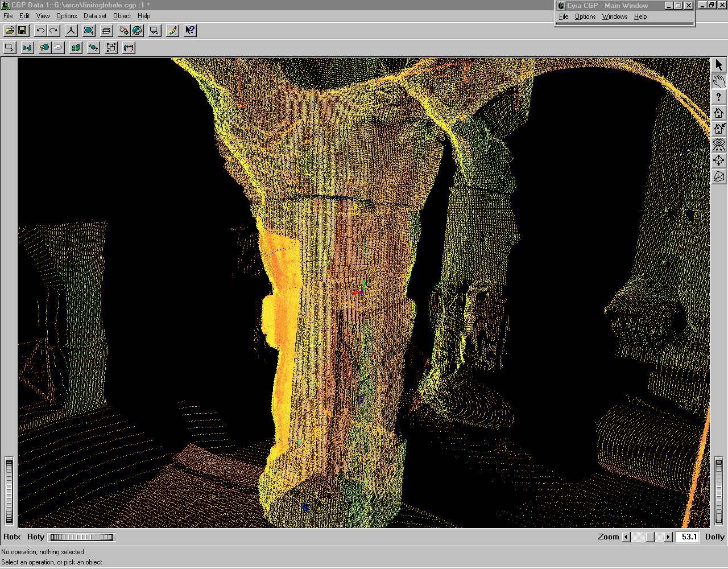This screenshot has height=569, width=728.
Task: Toggle the hand view mode tool
Action: tap(719, 81)
